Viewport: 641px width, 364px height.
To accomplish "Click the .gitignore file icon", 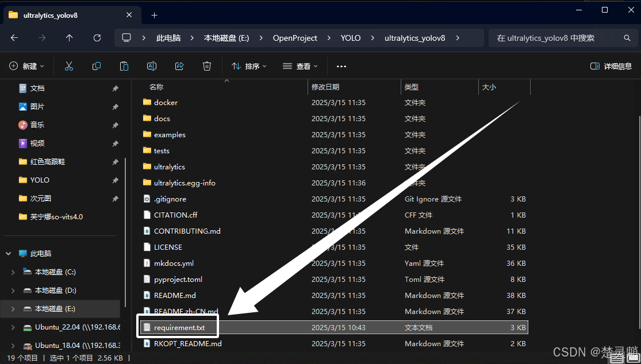I will pyautogui.click(x=147, y=199).
